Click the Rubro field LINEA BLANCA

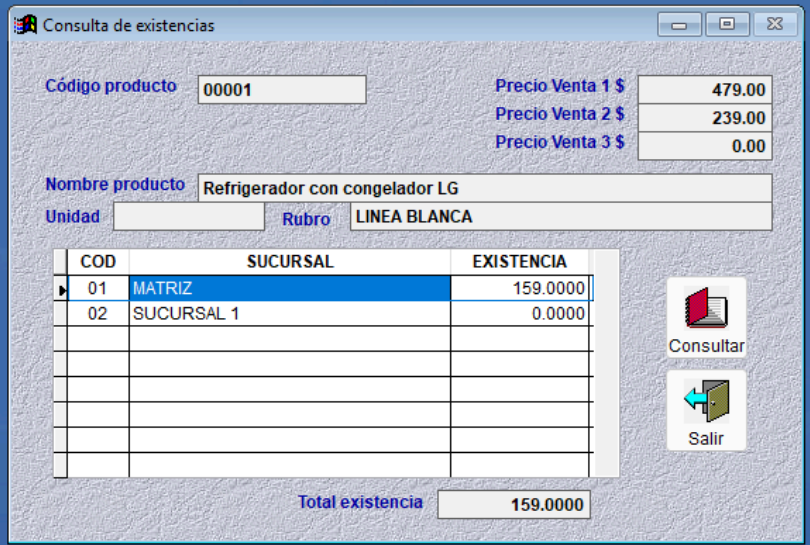click(x=562, y=216)
